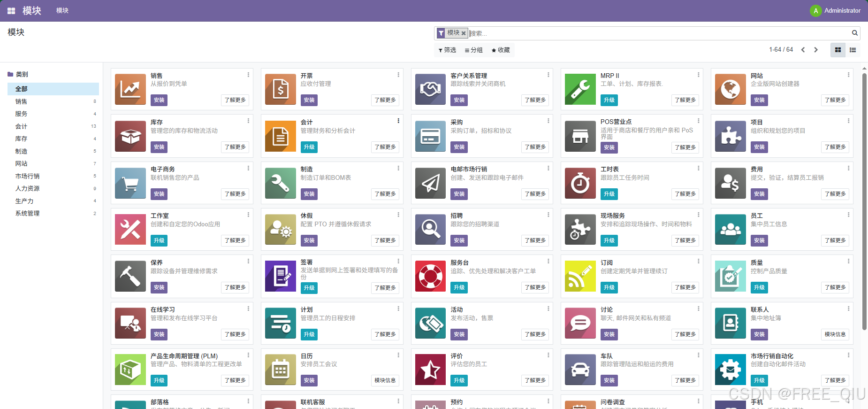Click the 电邮市场行销 paper plane icon

pos(430,183)
